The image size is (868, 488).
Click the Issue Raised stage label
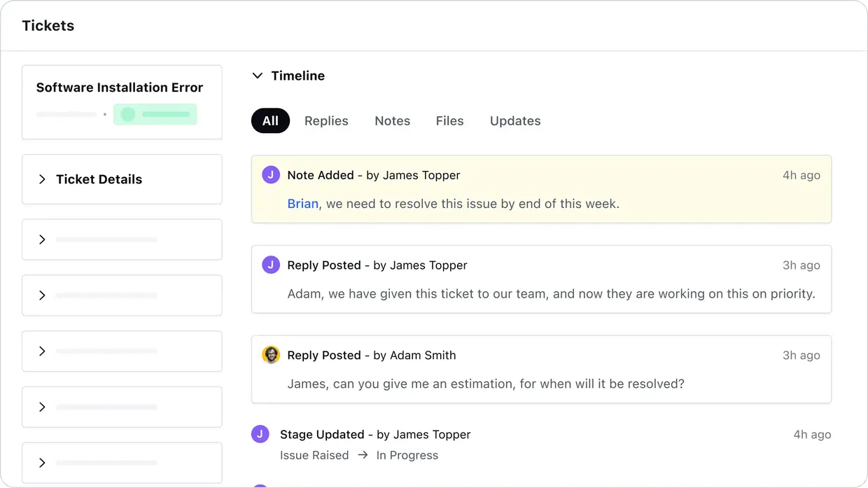coord(314,455)
